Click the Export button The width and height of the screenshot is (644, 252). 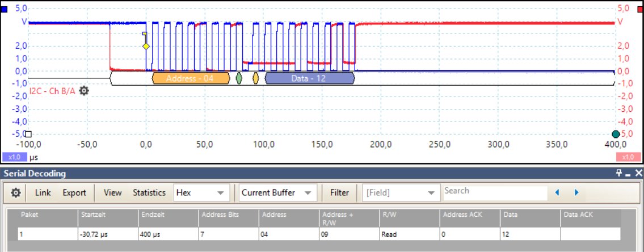point(74,192)
